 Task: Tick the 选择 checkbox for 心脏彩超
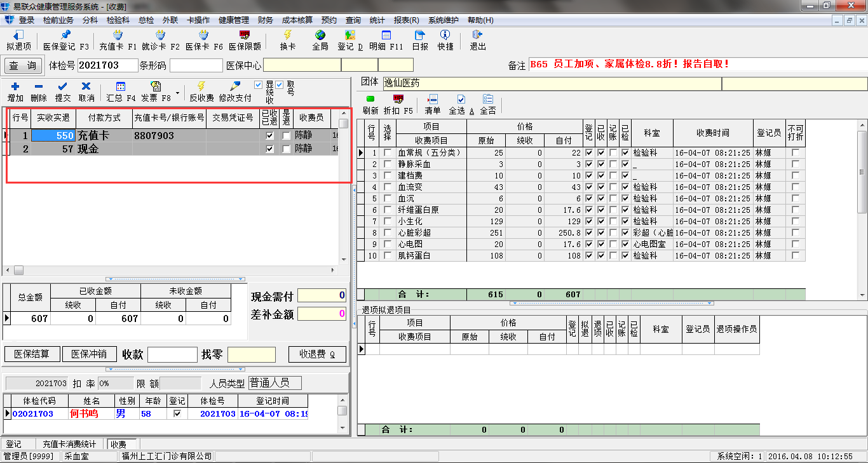[x=388, y=233]
